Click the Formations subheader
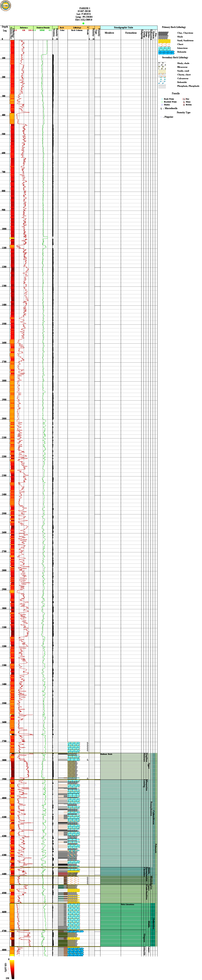 click(131, 33)
